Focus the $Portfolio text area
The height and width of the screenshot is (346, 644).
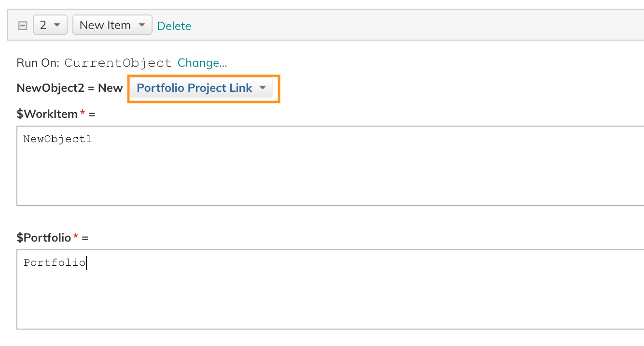pyautogui.click(x=330, y=289)
